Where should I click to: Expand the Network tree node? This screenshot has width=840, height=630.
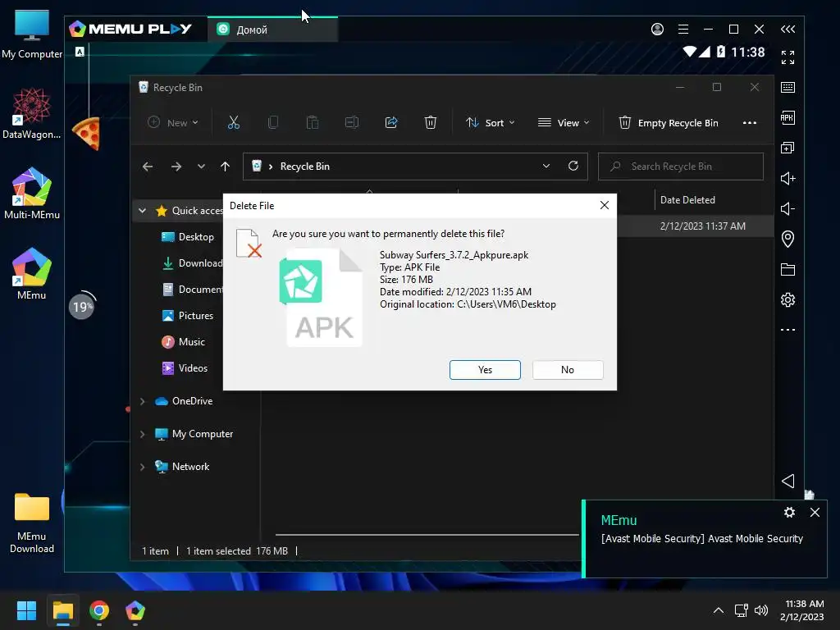coord(143,467)
